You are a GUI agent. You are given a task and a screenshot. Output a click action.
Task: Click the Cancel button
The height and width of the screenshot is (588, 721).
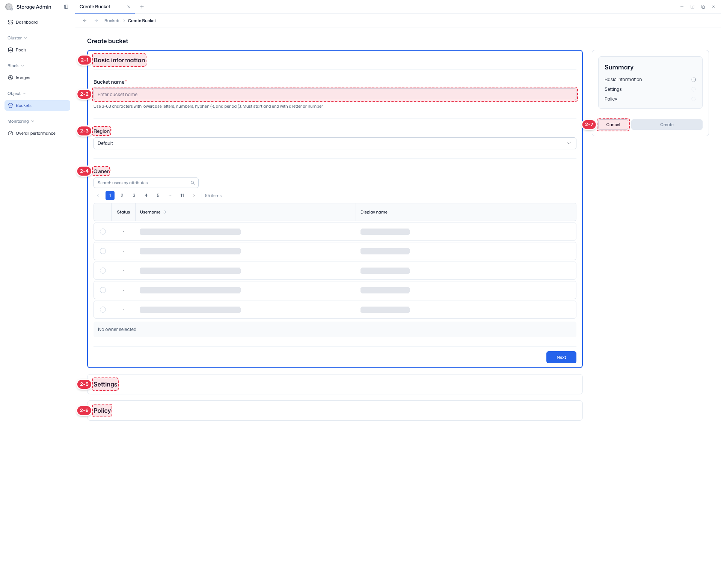613,125
